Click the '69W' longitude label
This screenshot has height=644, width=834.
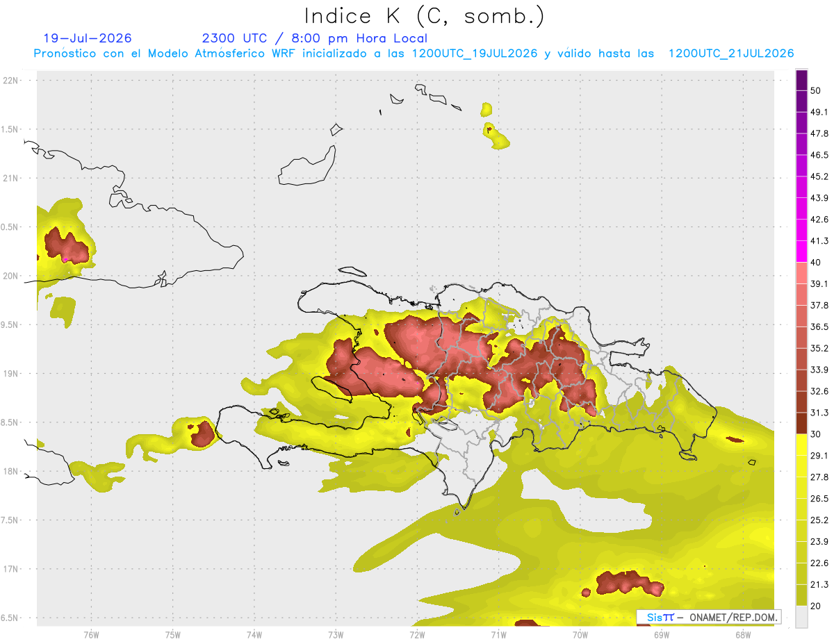click(x=662, y=635)
